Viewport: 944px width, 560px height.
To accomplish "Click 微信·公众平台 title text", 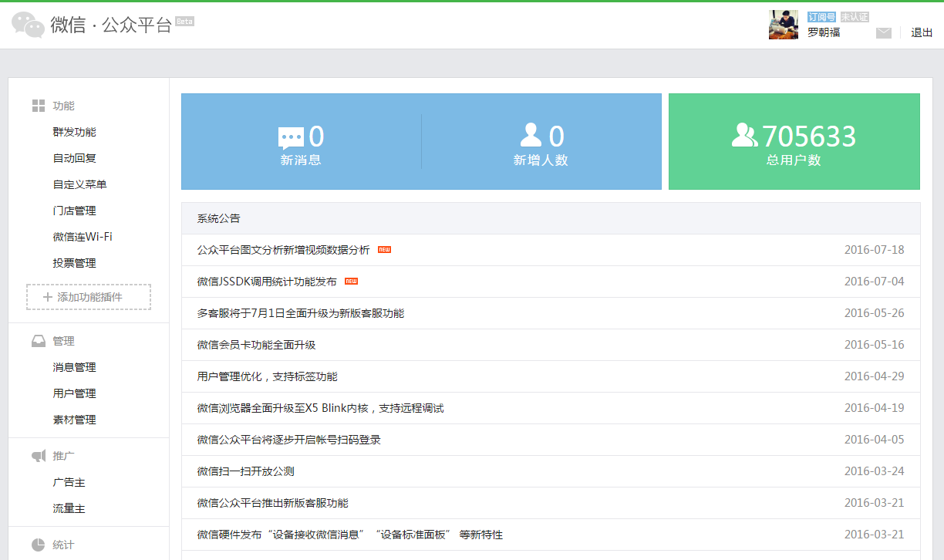I will pos(111,25).
